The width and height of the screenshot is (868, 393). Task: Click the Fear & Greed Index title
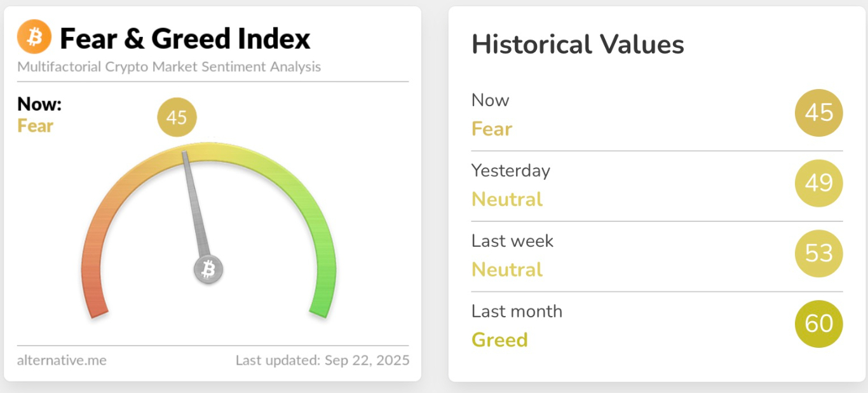pos(185,38)
